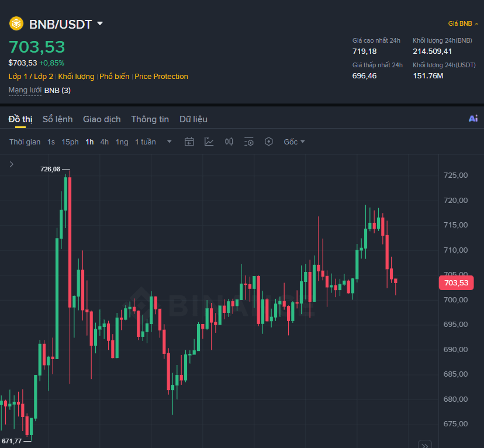Viewport: 484px width, 448px height.
Task: Click the 726,08 high price marker
Action: (50, 169)
